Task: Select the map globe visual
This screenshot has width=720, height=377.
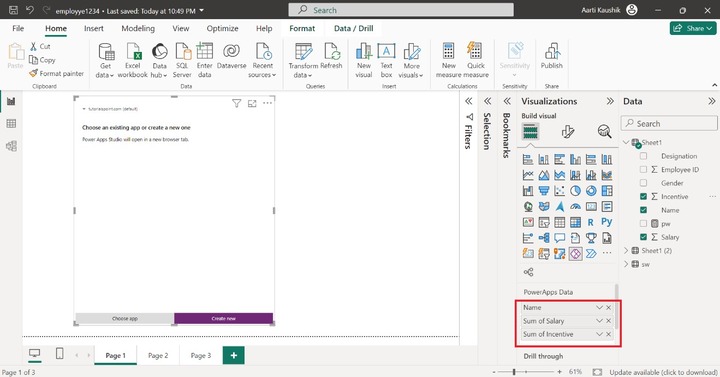Action: point(528,207)
